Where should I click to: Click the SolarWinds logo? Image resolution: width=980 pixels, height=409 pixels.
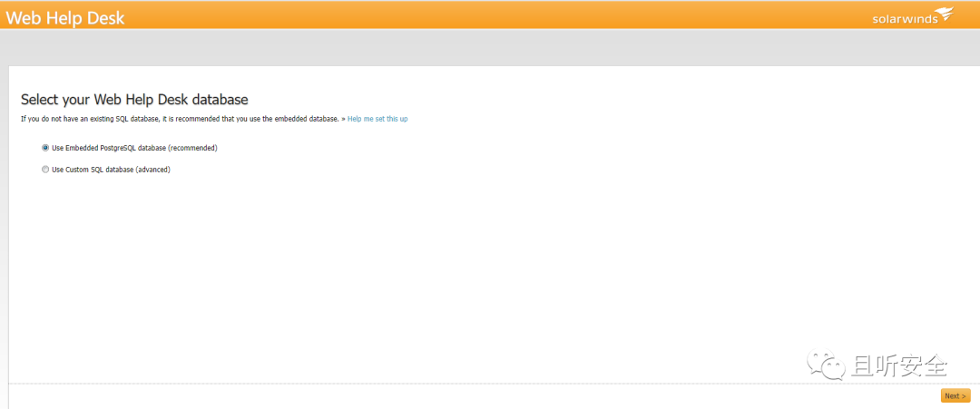[913, 16]
